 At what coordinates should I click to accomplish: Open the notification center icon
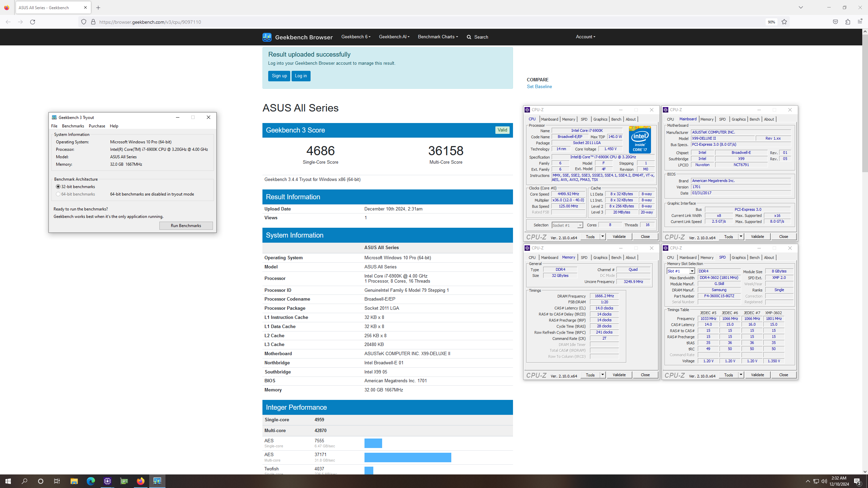pyautogui.click(x=857, y=481)
